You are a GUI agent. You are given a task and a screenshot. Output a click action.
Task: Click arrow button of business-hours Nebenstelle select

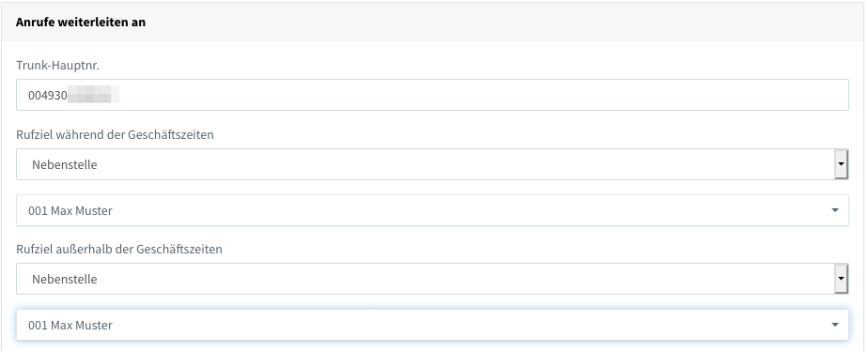841,164
